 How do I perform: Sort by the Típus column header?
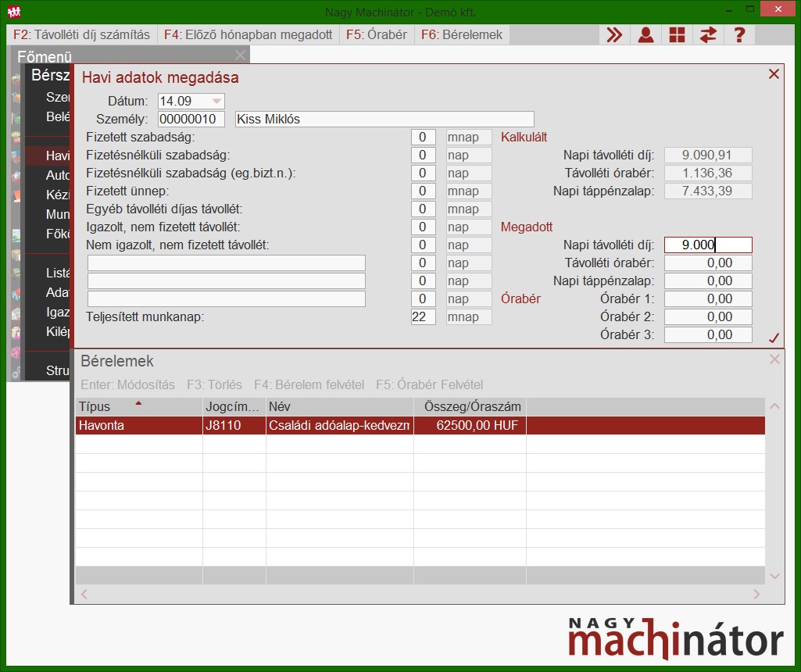139,406
